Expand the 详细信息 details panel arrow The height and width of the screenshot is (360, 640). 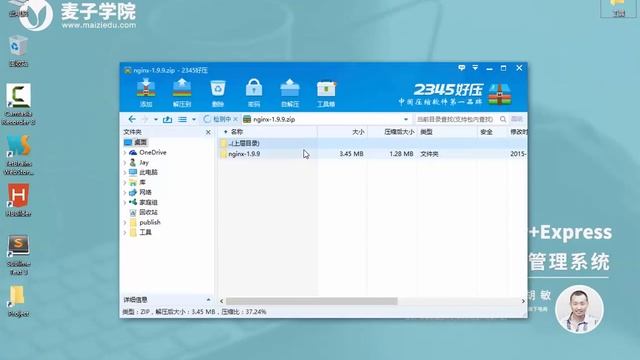click(x=209, y=300)
